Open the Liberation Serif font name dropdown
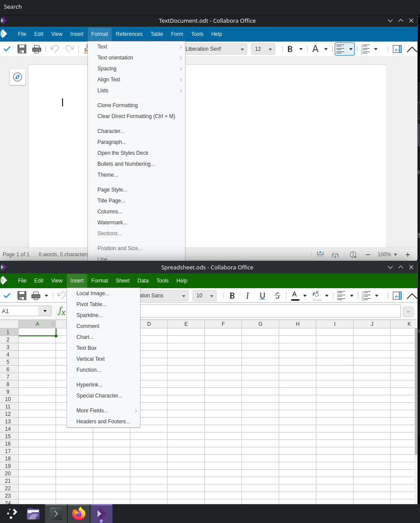This screenshot has width=420, height=523. [242, 49]
